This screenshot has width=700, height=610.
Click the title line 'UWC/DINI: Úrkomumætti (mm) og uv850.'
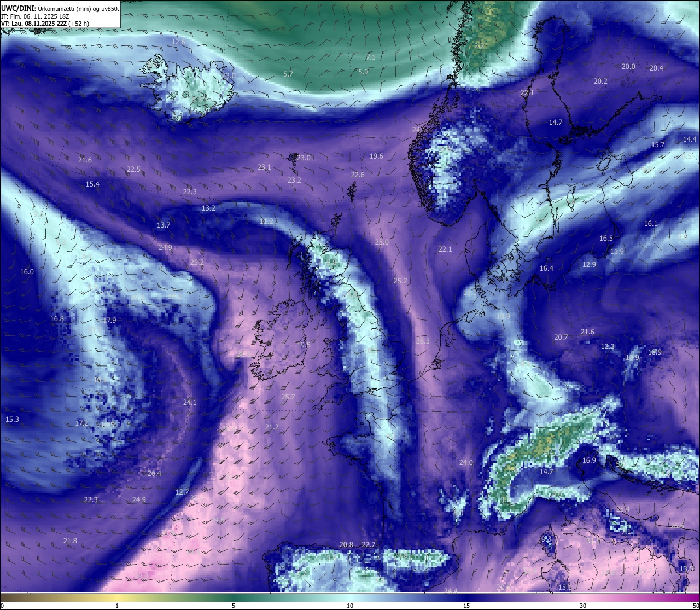(60, 8)
